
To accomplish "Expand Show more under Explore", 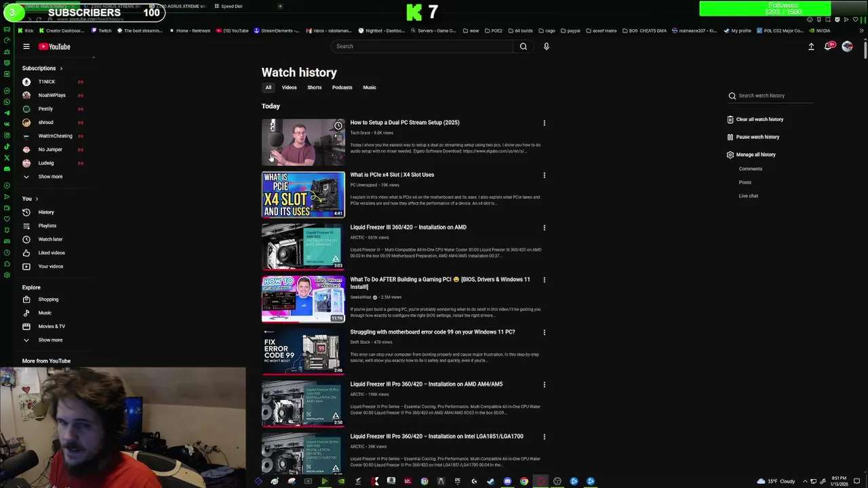I will coord(50,340).
